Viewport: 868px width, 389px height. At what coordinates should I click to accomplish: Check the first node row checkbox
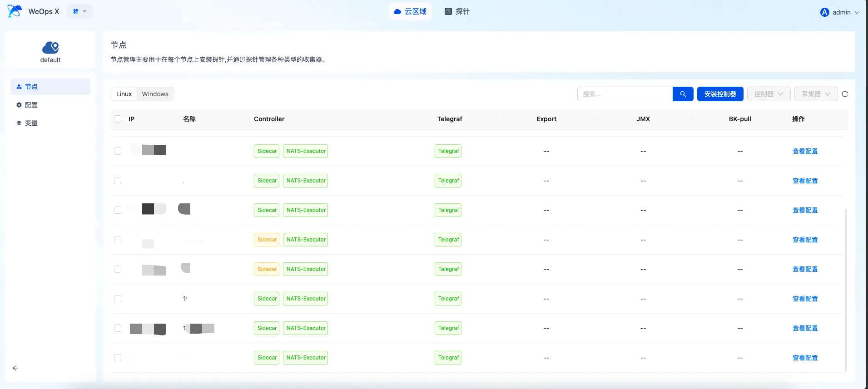(x=118, y=151)
